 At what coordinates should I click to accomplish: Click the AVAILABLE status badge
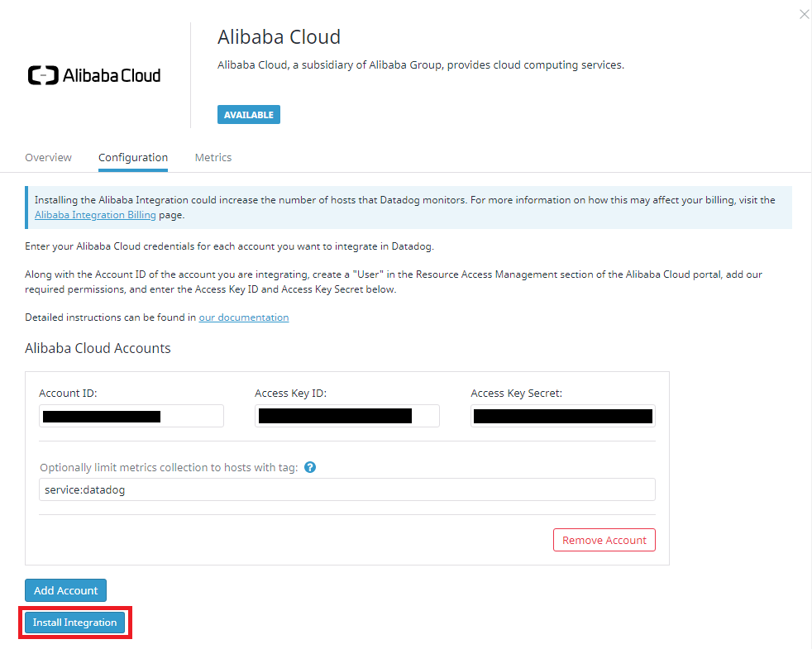249,114
